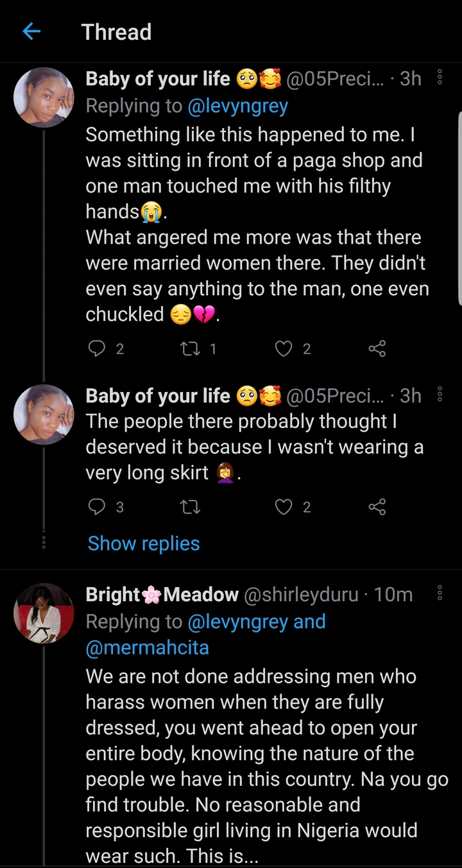Open the truncated Bright Meadow tweet text
462x868 pixels.
(257, 766)
